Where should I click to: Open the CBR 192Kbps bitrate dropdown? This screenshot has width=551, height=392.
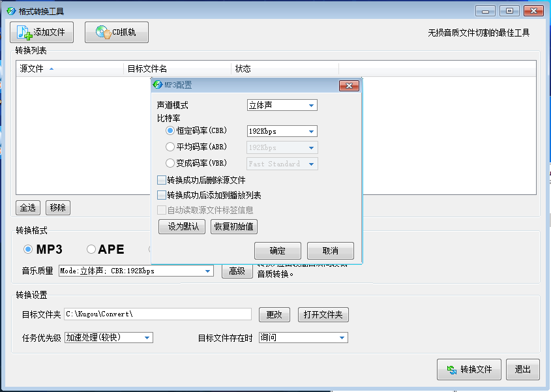[x=282, y=131]
